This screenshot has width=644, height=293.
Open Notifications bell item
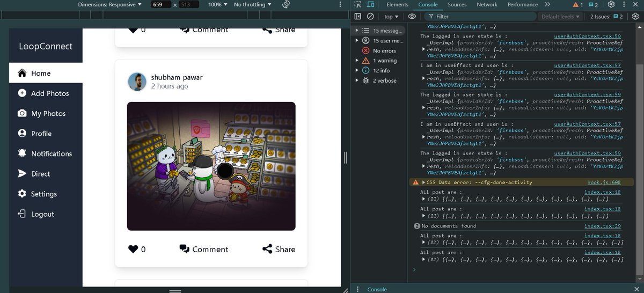46,153
